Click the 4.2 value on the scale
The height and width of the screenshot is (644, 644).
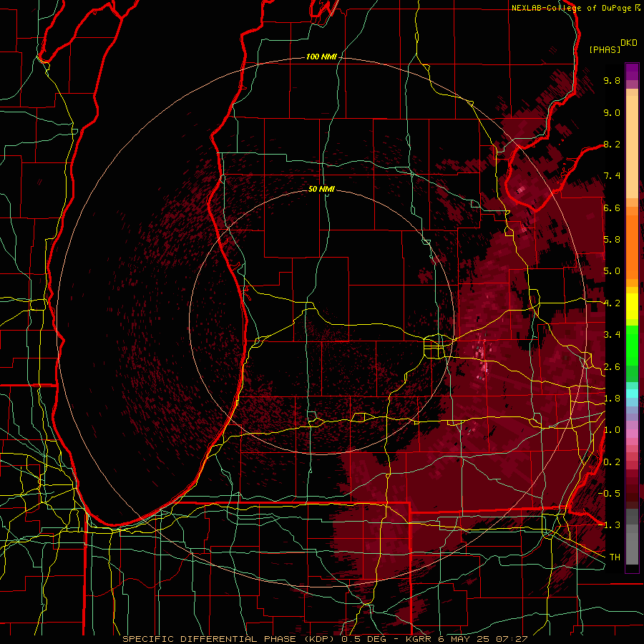(612, 303)
